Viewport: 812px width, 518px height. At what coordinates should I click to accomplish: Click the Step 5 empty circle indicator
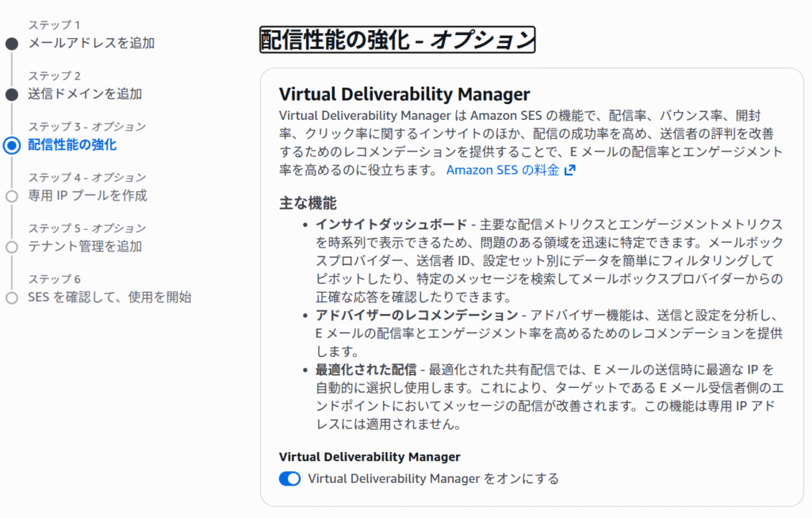pyautogui.click(x=11, y=247)
